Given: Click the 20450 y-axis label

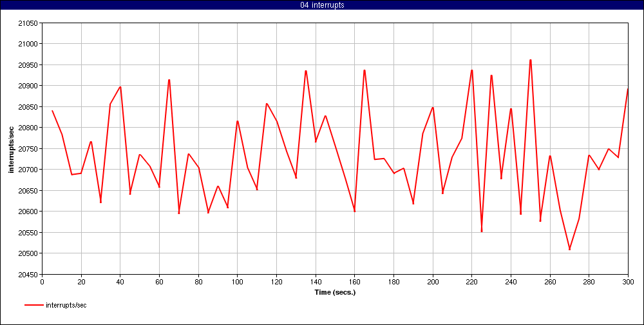Looking at the screenshot, I should point(28,275).
